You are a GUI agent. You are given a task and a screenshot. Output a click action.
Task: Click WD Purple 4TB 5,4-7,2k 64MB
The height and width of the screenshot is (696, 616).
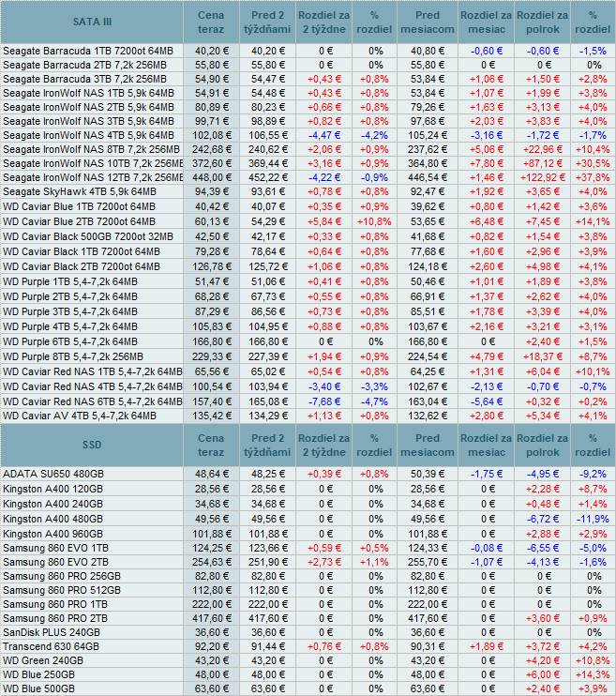(70, 327)
